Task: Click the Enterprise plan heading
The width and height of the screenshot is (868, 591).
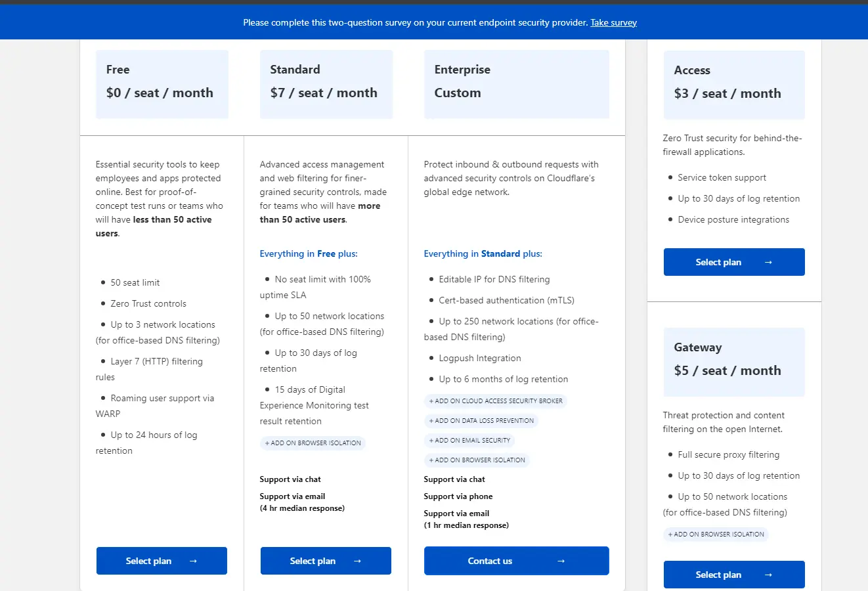Action: point(462,70)
